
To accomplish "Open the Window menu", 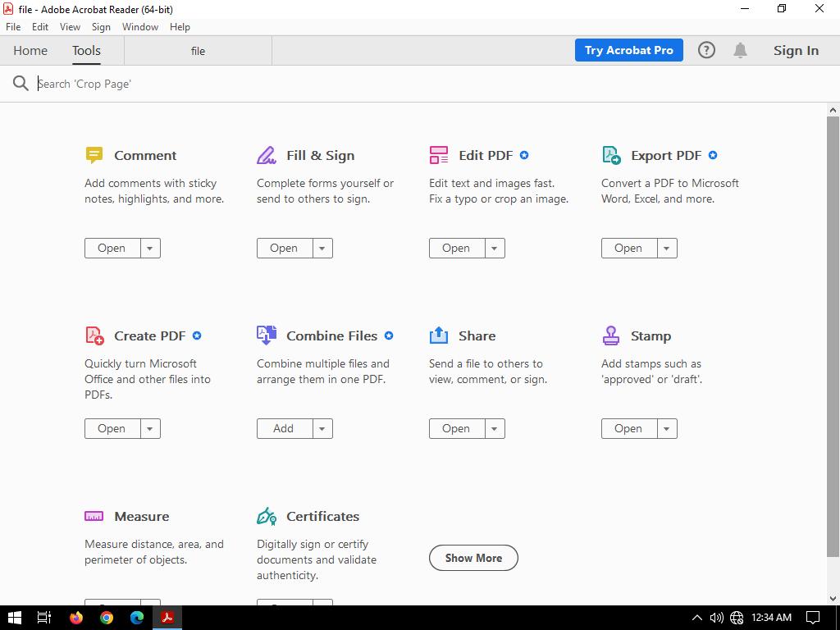I will click(x=140, y=26).
